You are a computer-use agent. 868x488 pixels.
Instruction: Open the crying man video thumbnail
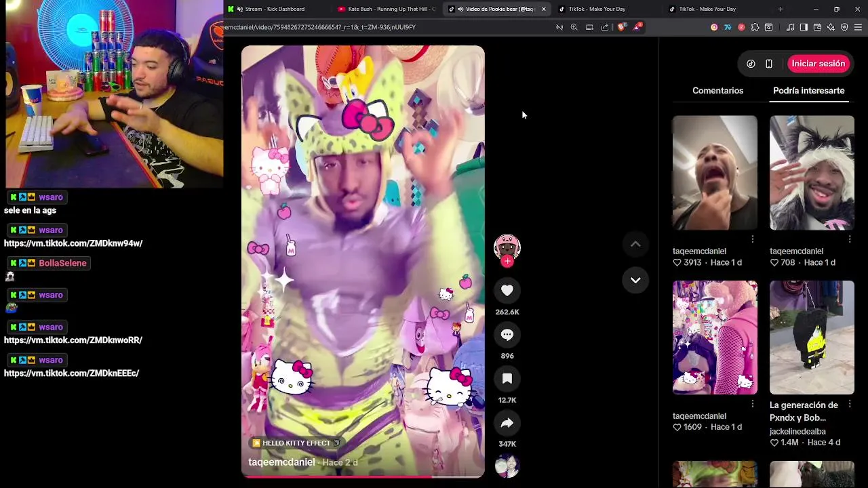715,173
